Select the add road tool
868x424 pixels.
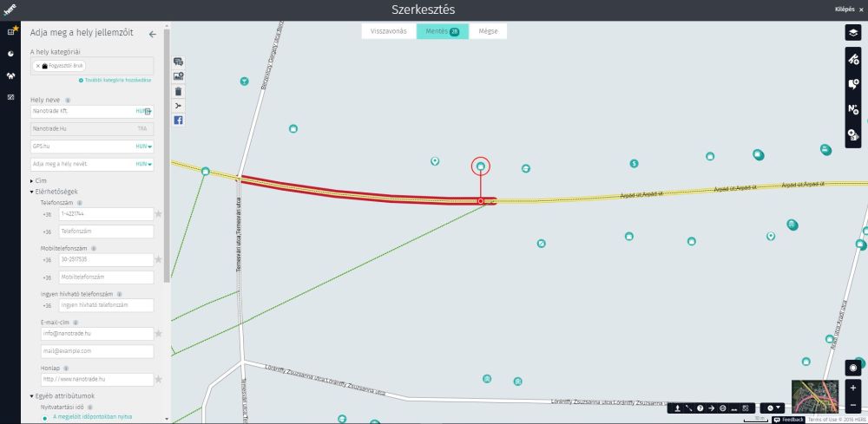[852, 59]
